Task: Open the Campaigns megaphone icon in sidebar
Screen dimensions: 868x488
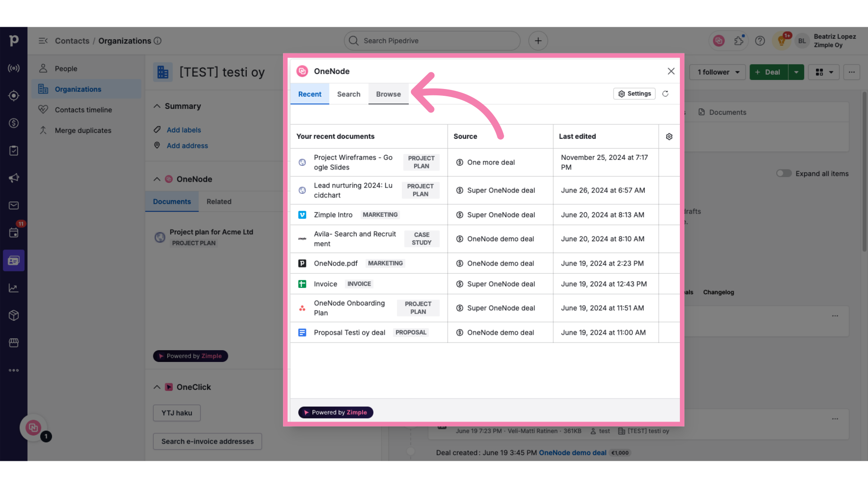Action: [14, 178]
